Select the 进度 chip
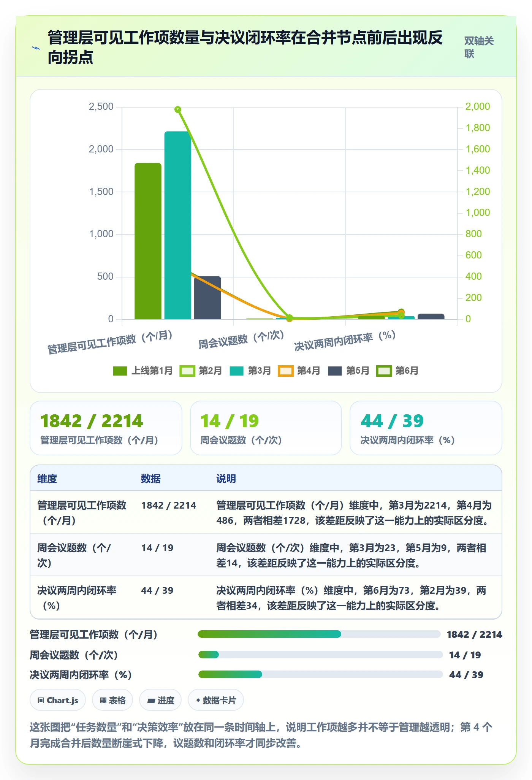Screen dimensions: 532x780 pos(160,700)
